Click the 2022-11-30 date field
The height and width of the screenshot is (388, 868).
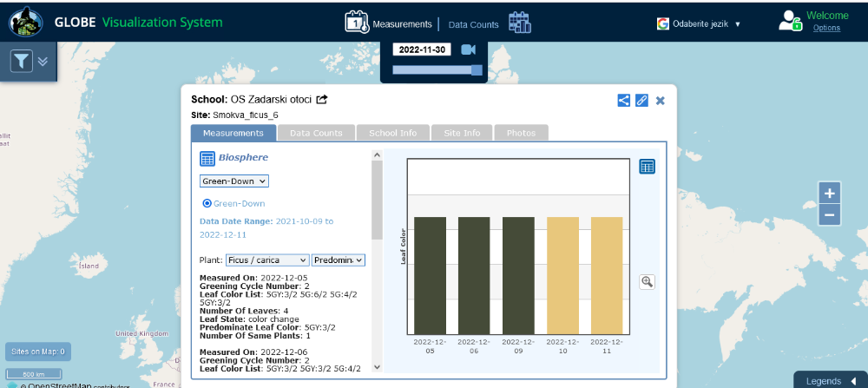(x=422, y=49)
